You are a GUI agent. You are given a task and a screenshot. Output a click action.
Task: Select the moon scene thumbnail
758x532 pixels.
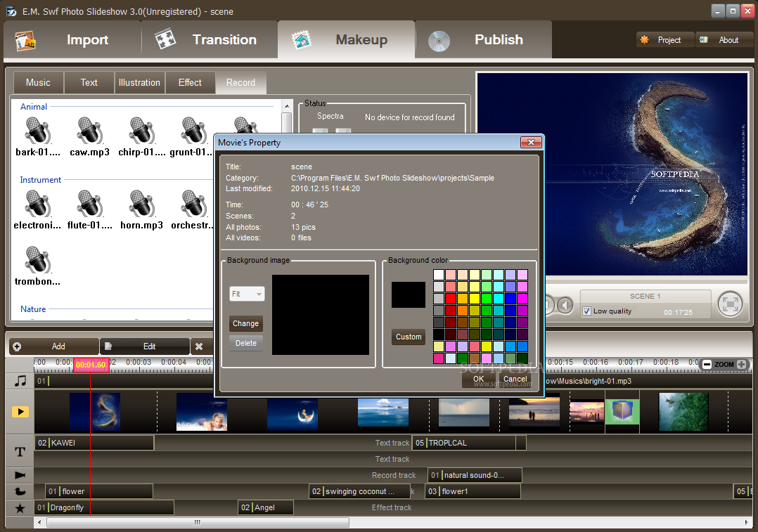point(293,415)
